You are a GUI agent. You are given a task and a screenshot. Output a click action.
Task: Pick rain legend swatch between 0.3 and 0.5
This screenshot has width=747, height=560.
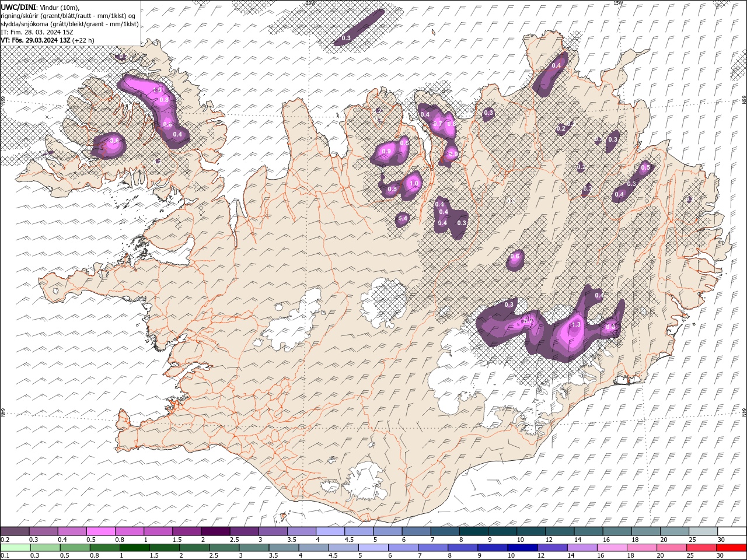pos(45,548)
